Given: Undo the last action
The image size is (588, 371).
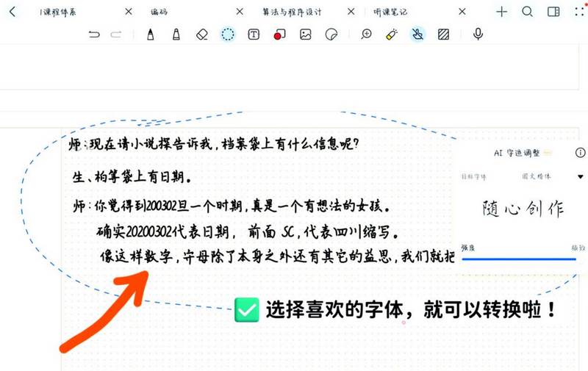Looking at the screenshot, I should 94,35.
